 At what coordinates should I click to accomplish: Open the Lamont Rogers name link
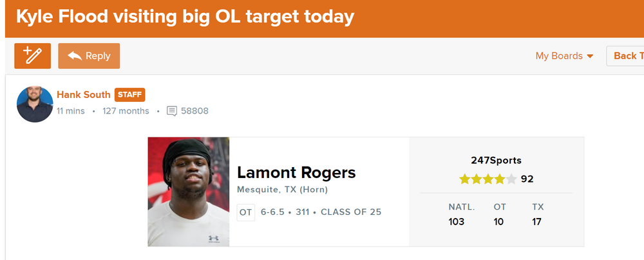tap(296, 172)
